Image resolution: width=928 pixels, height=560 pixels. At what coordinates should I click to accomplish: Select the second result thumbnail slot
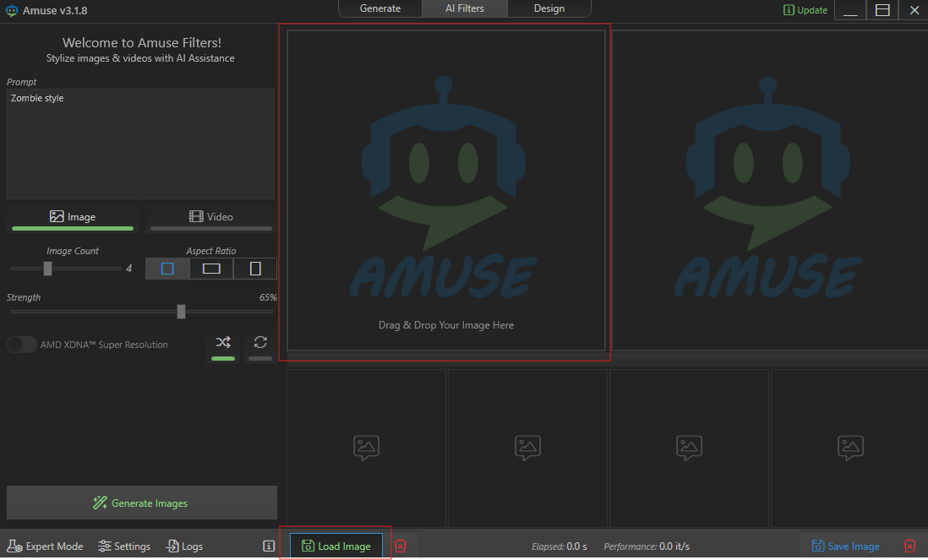tap(527, 449)
